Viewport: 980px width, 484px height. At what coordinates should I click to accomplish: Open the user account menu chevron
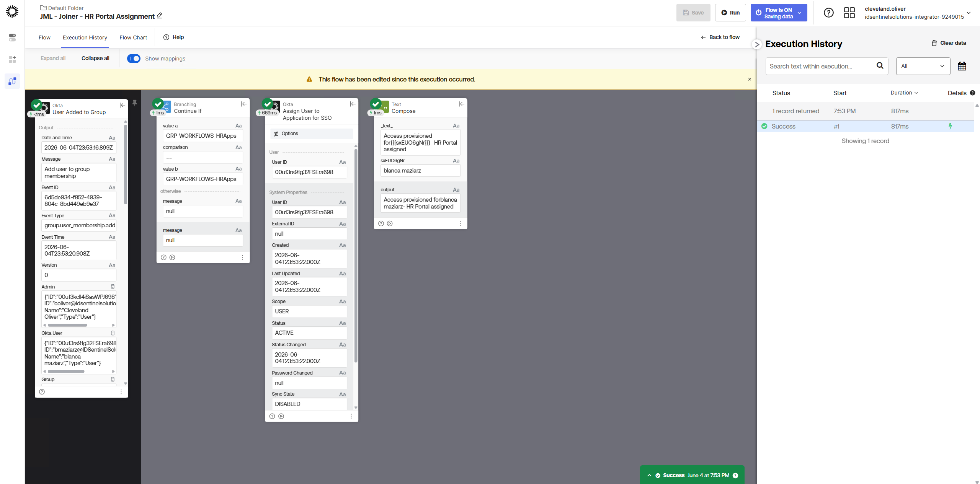969,13
